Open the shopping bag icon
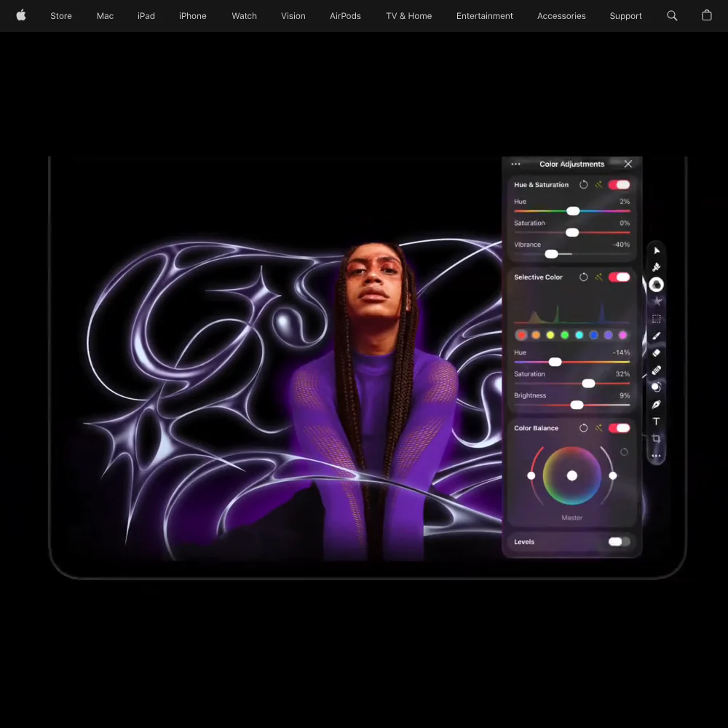 click(x=707, y=16)
